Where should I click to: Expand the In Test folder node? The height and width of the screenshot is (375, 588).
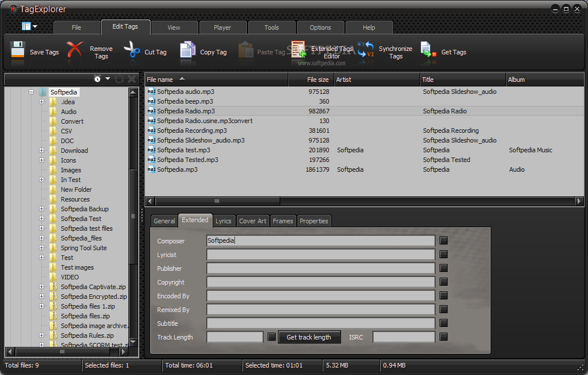click(42, 180)
